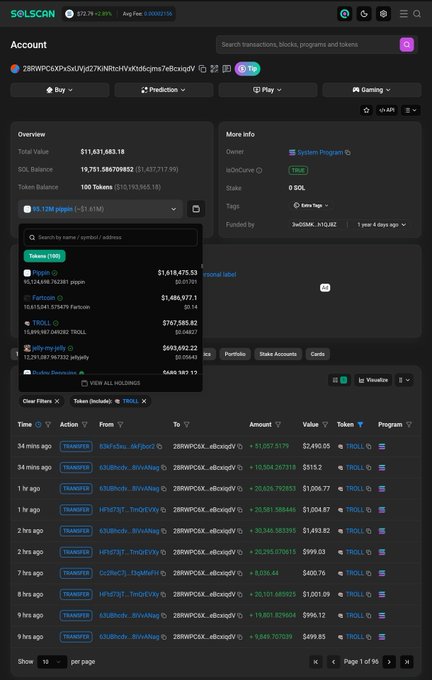Viewport: 432px width, 680px height.
Task: Open the column options dropdown beside Visualize
Action: pyautogui.click(x=404, y=380)
